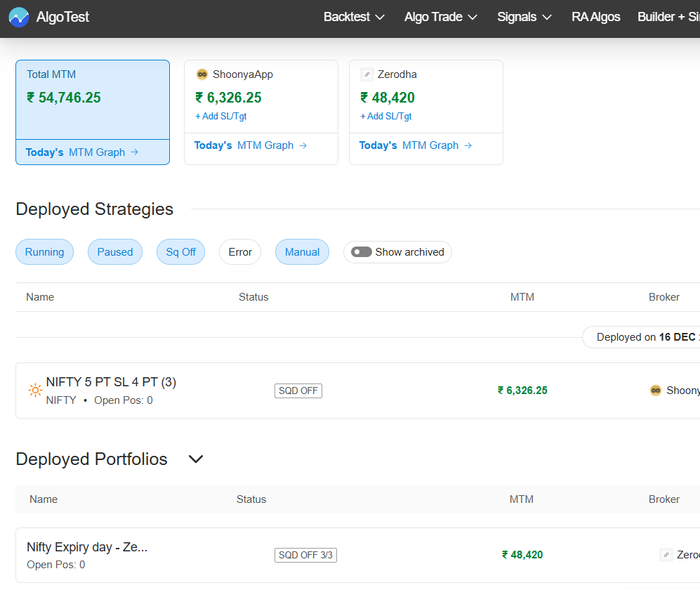This screenshot has height=590, width=700.
Task: Click Shoonya broker icon in strategy row
Action: coord(656,391)
